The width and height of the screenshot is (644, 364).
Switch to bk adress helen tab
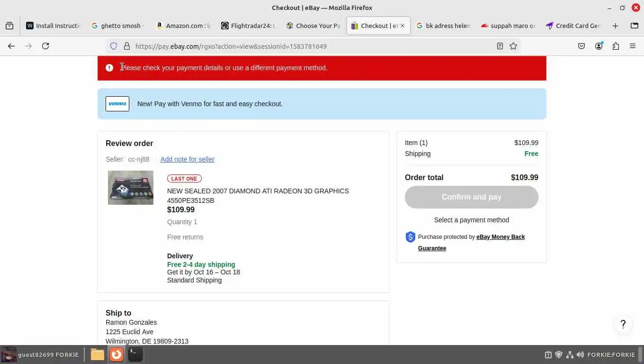point(443,26)
